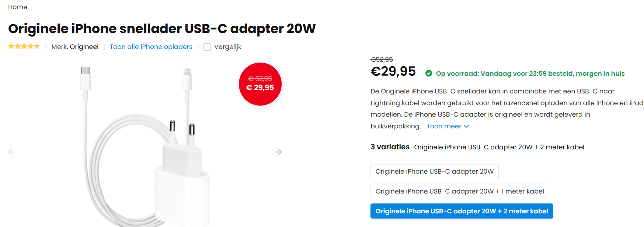Show next product image with right arrow
The image size is (644, 227).
[278, 152]
